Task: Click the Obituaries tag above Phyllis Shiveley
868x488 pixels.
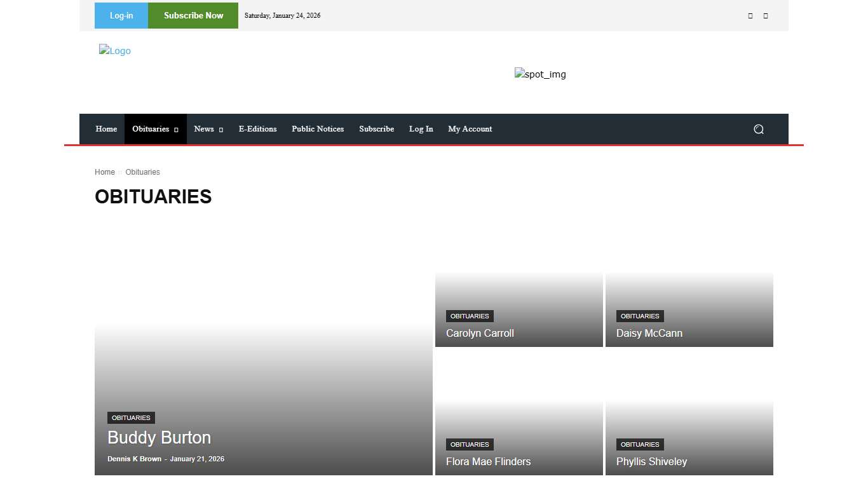Action: (640, 444)
